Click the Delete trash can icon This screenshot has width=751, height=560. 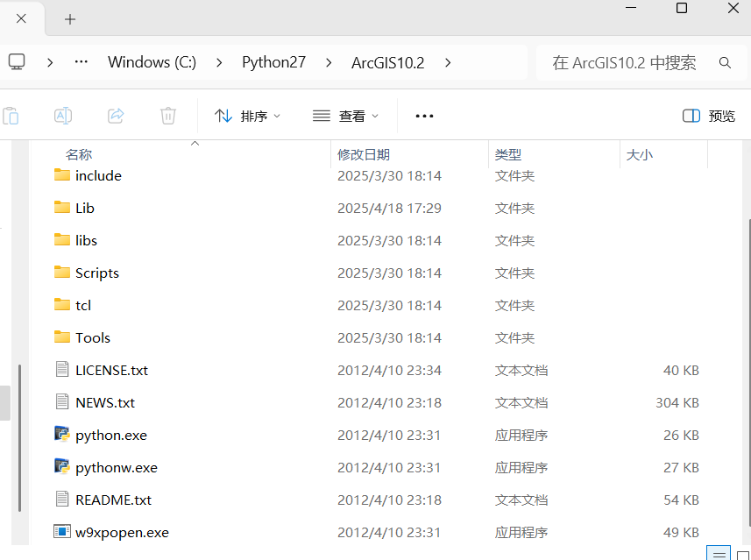168,116
